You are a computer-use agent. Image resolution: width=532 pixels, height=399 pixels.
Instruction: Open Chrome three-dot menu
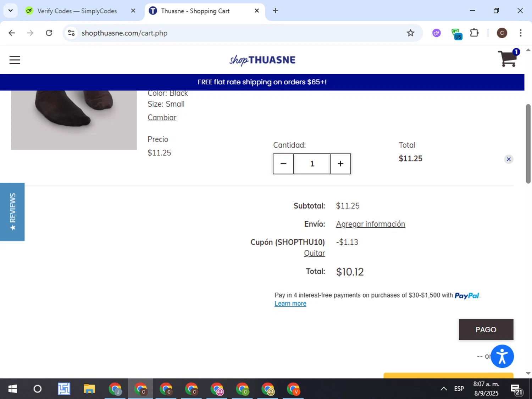click(521, 33)
